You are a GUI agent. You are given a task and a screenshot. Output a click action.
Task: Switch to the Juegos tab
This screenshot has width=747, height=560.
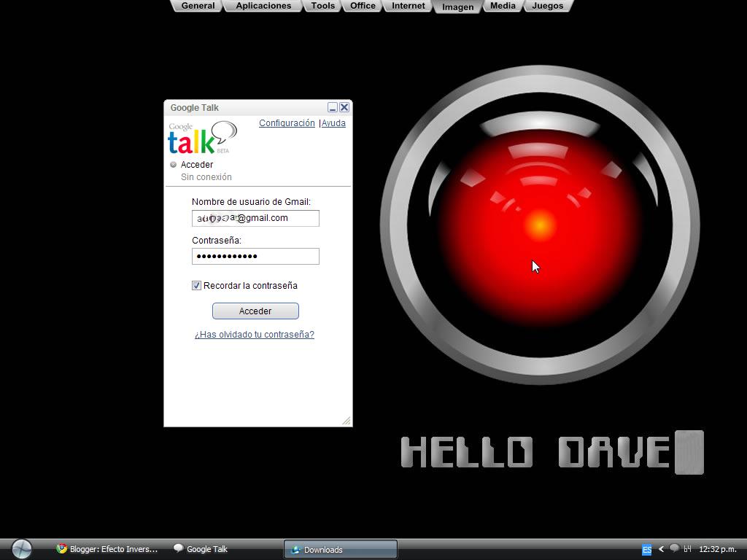tap(547, 6)
